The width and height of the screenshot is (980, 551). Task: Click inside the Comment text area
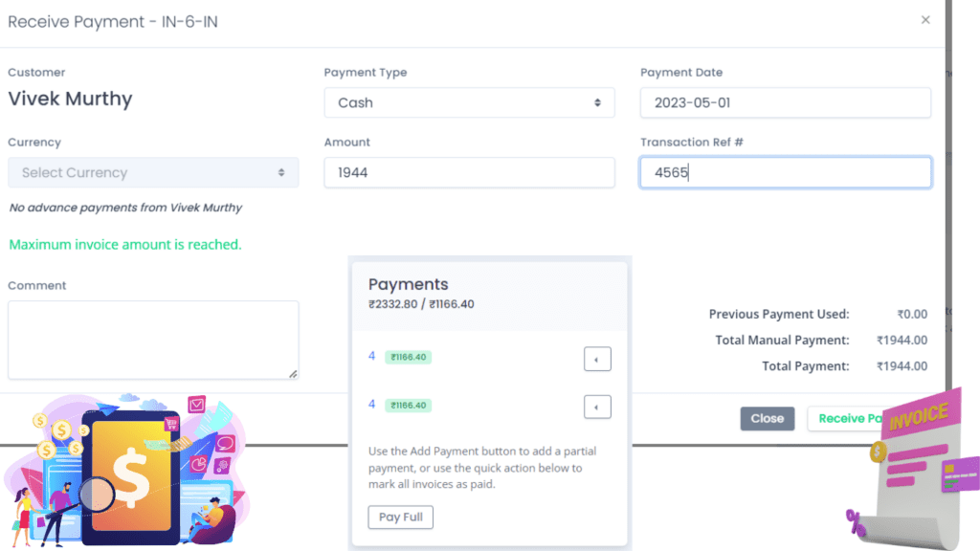tap(153, 340)
